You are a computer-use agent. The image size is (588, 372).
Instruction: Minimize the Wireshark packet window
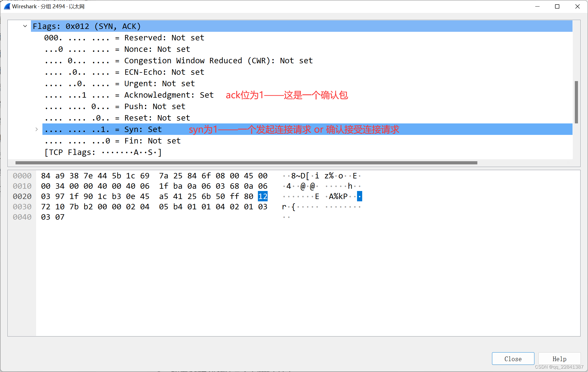click(537, 6)
